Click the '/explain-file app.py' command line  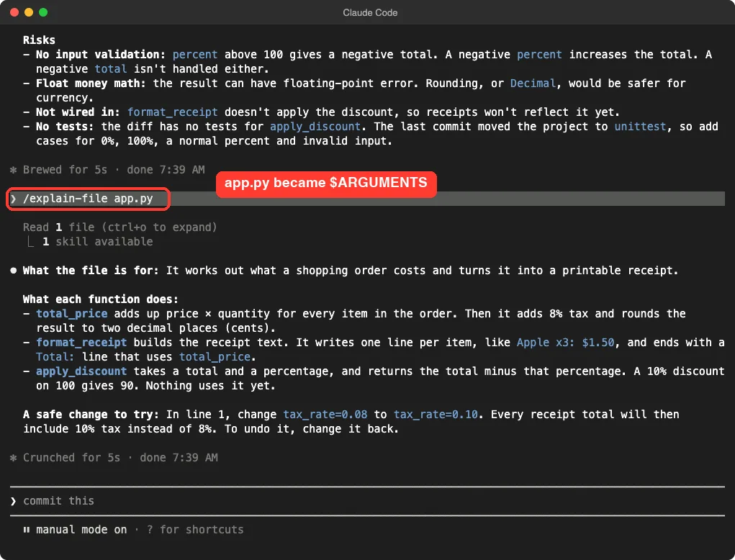pyautogui.click(x=367, y=199)
